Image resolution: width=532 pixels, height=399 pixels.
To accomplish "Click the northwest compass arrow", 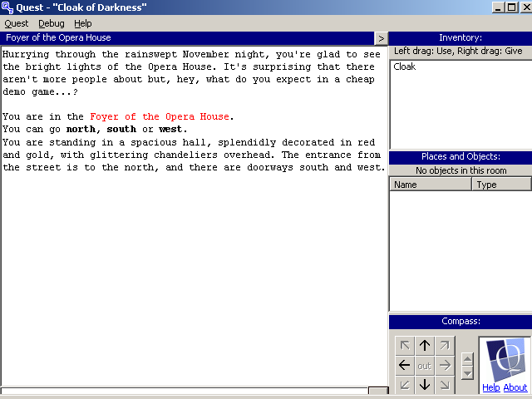I will [405, 346].
